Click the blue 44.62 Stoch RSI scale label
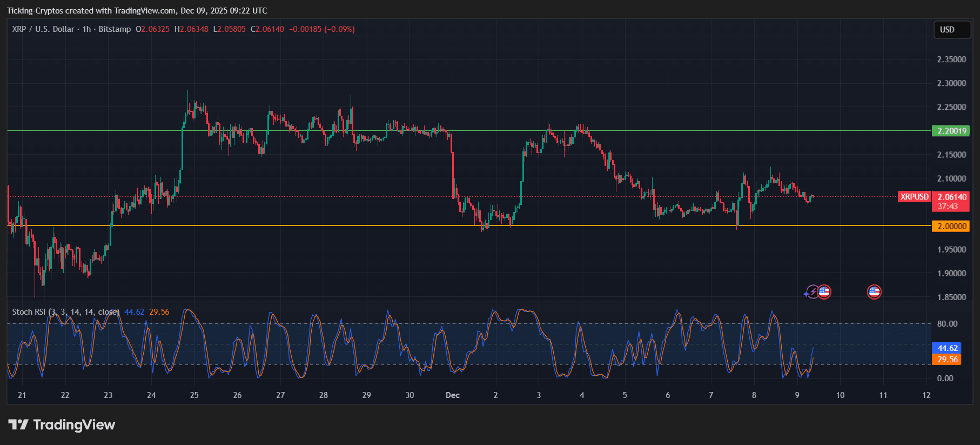Viewport: 980px width, 445px height. click(947, 348)
